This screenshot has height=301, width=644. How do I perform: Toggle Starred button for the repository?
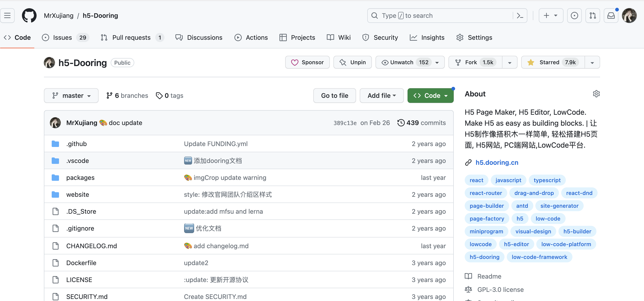point(553,62)
